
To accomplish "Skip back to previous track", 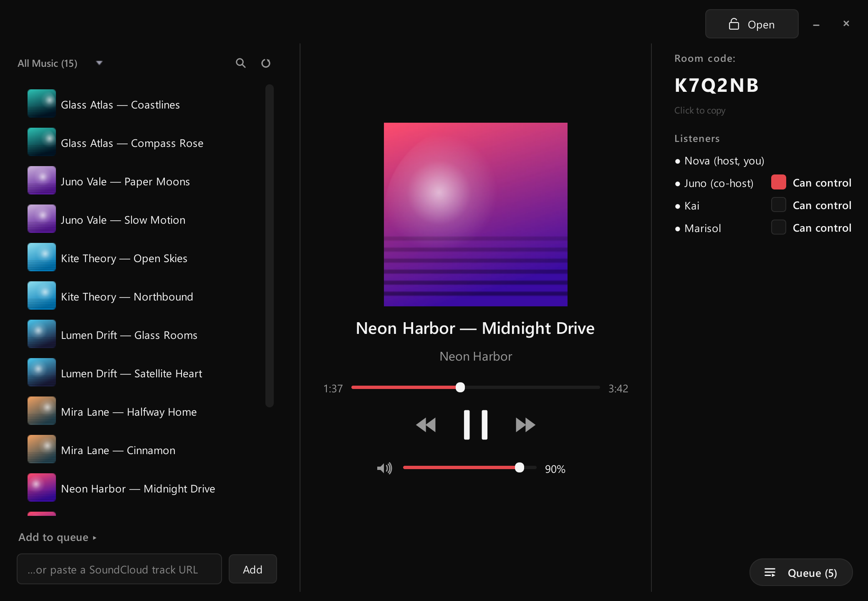I will pyautogui.click(x=426, y=425).
